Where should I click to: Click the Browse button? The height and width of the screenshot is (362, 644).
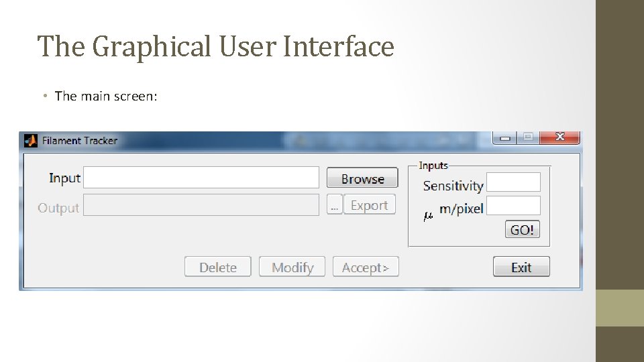point(362,178)
